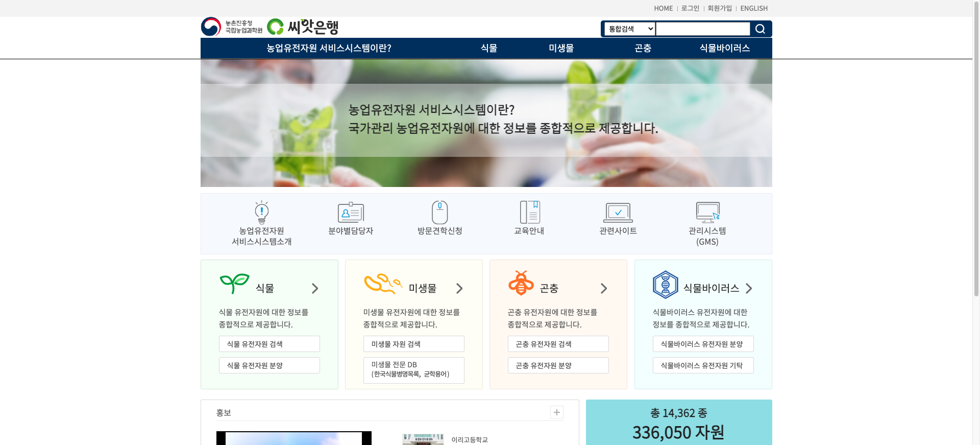Click inside the search text field
Screen dimensions: 980x445
pos(703,29)
